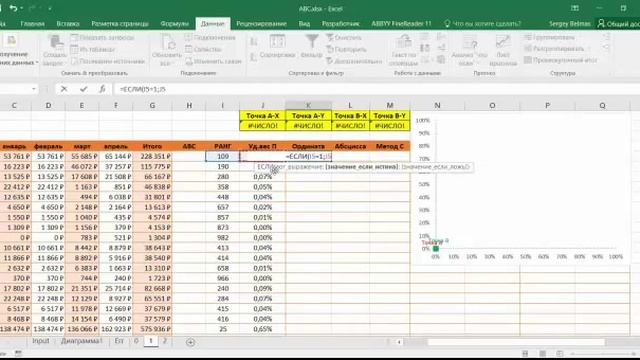Click the Enter checkmark in formula bar
The width and height of the screenshot is (640, 360).
pos(83,89)
